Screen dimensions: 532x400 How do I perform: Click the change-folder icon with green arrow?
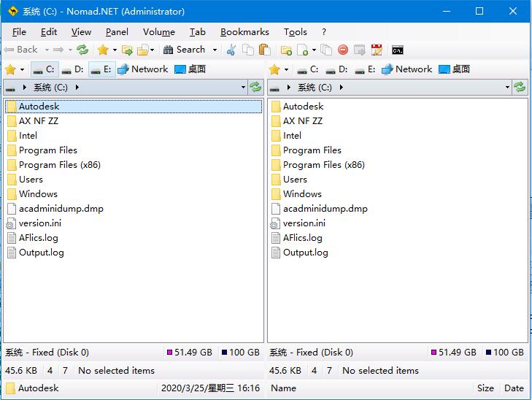127,50
